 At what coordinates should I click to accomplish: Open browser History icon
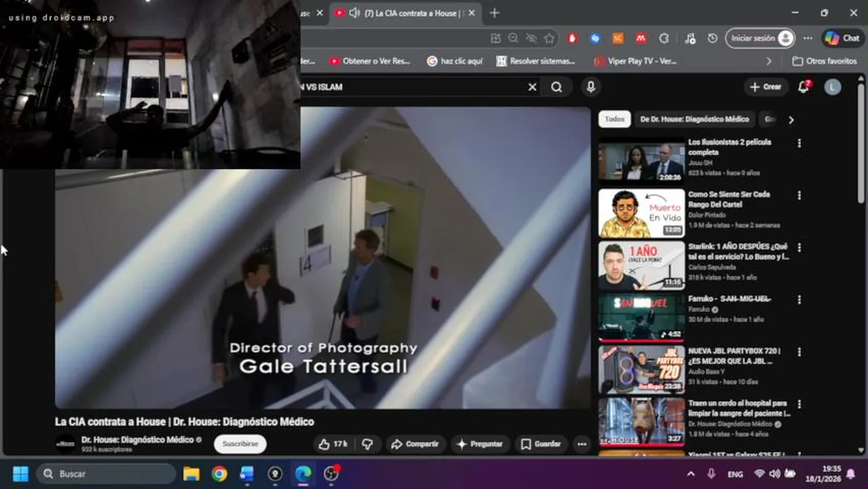pos(712,39)
